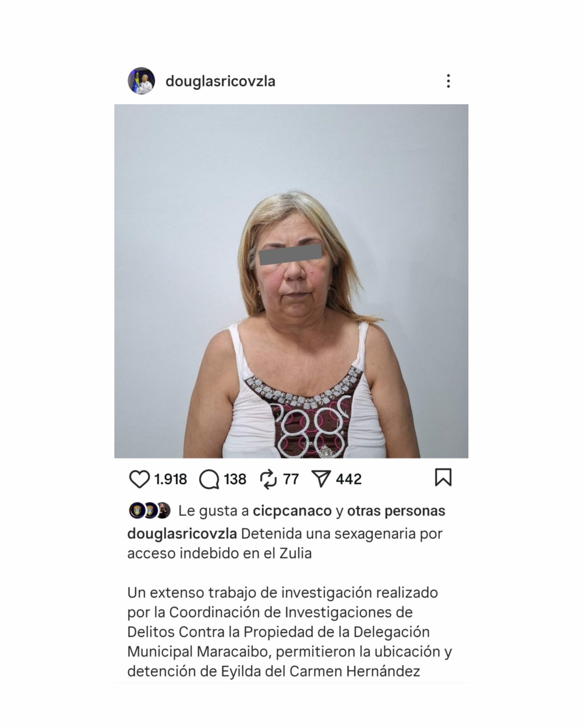Save the post with the bookmark icon

click(x=443, y=477)
